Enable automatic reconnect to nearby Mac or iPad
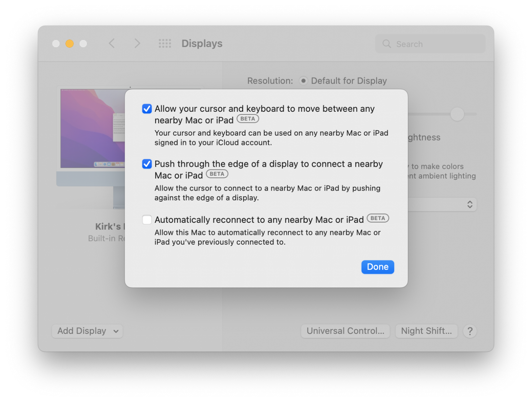 pyautogui.click(x=147, y=220)
